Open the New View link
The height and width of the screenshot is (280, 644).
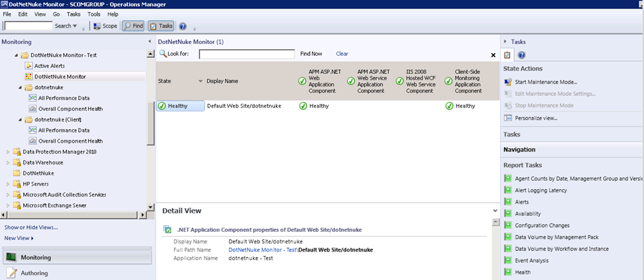point(19,238)
